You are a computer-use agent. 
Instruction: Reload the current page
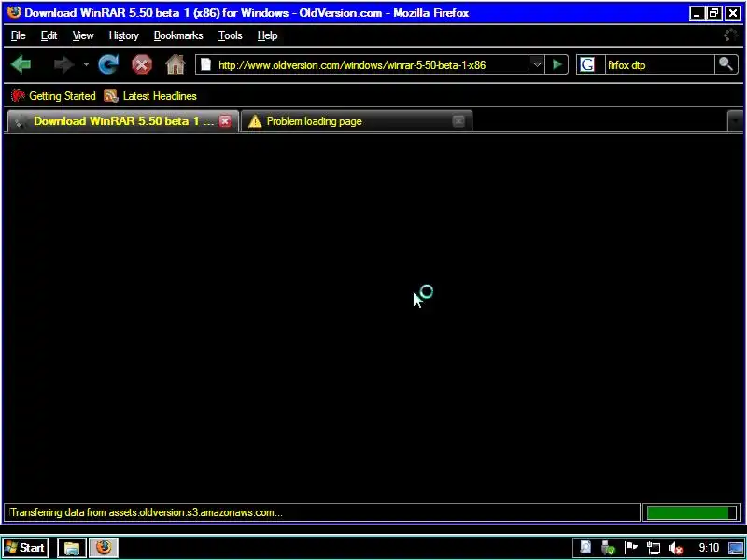(108, 64)
